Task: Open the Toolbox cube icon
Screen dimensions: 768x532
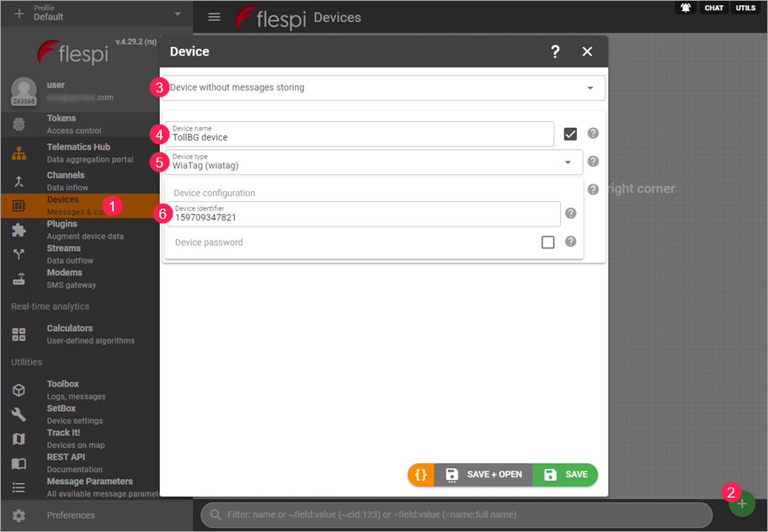Action: pos(19,390)
